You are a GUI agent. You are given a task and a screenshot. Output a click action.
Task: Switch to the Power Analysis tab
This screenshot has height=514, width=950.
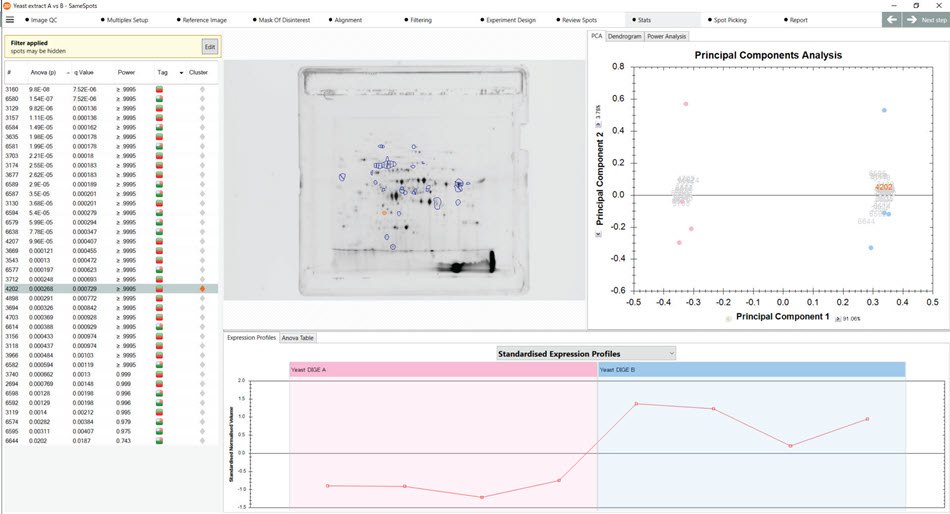tap(666, 36)
